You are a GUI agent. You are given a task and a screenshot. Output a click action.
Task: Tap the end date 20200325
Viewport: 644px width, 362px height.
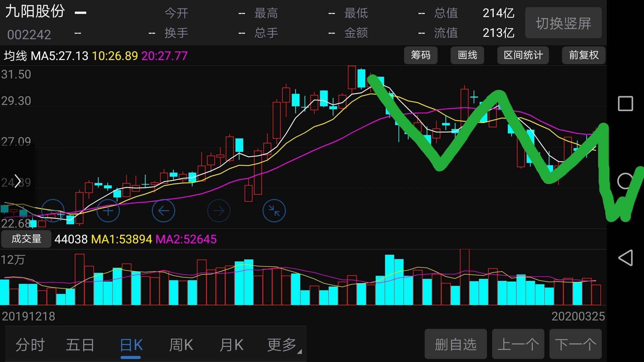click(x=578, y=316)
